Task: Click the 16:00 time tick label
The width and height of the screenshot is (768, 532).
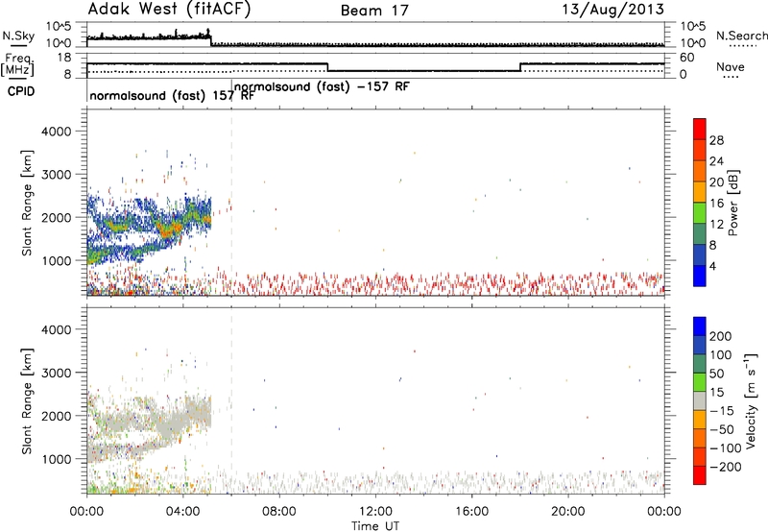Action: point(471,512)
